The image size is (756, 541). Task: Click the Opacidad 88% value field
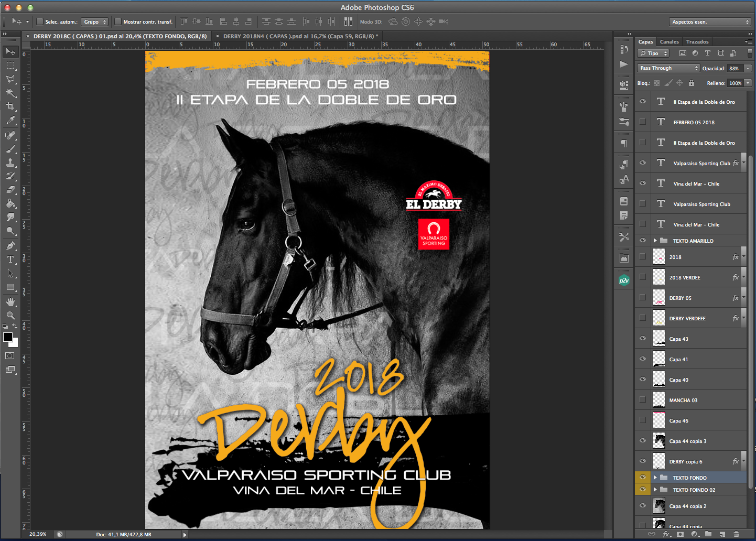point(735,68)
